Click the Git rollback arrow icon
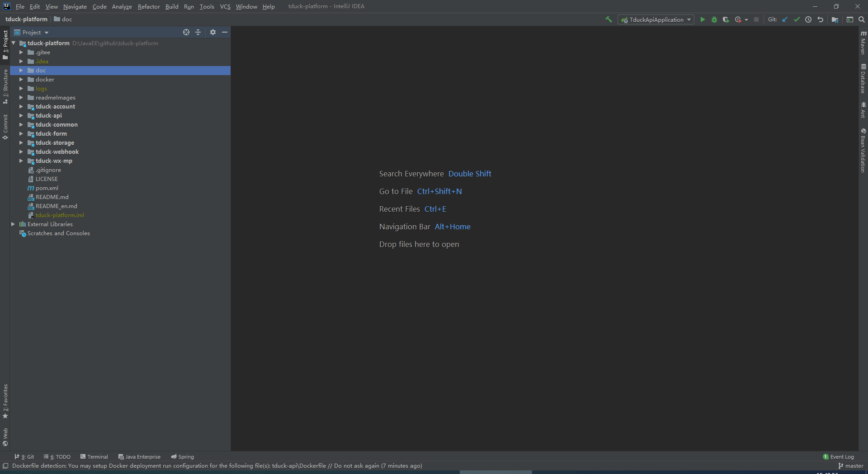This screenshot has width=868, height=474. pos(821,19)
